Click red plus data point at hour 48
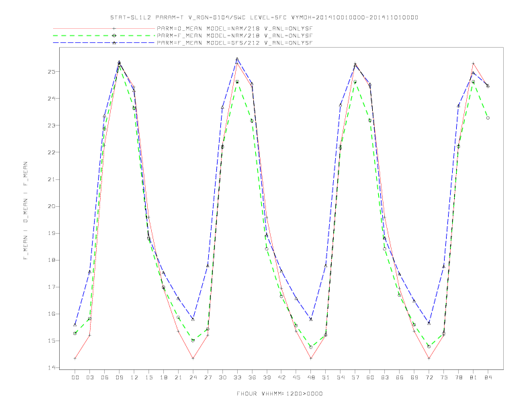This screenshot has width=532, height=411. (311, 359)
